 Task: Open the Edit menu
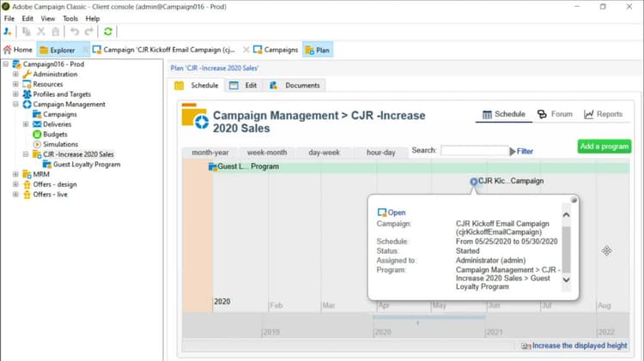(x=27, y=19)
